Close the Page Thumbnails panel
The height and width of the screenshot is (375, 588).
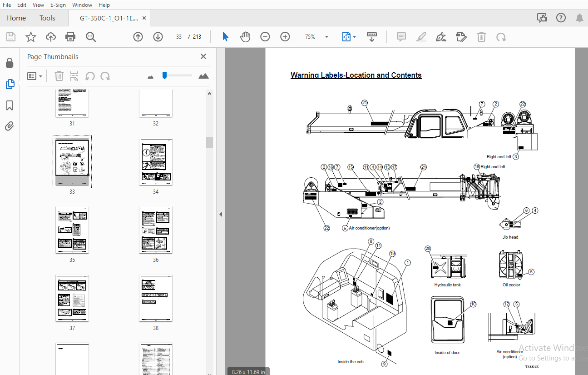203,56
